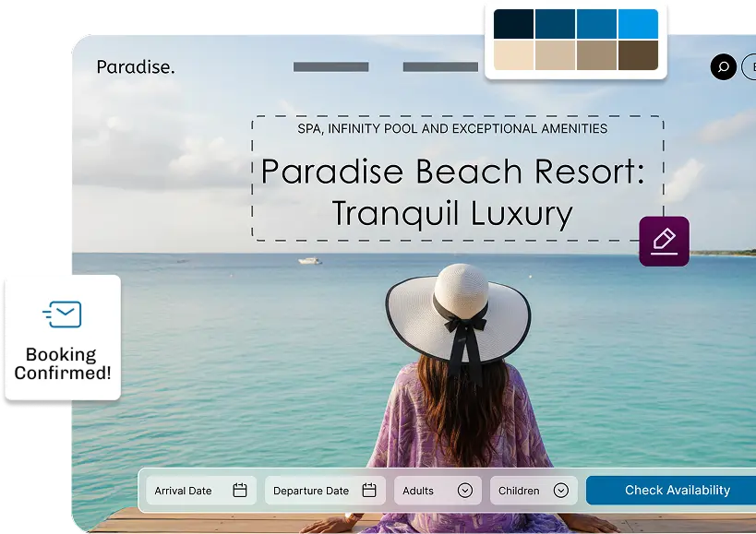Select the medium blue swatch in palette
This screenshot has width=756, height=534.
tap(596, 24)
